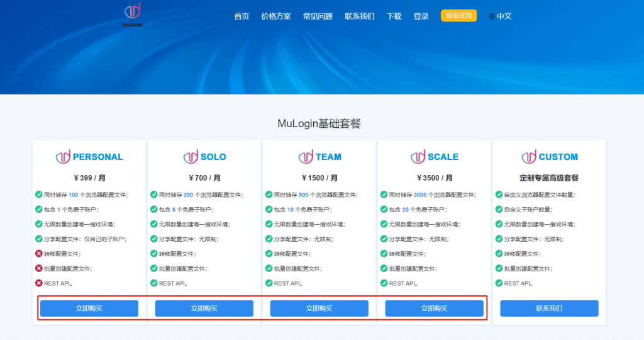
Task: Click the ¥399 / 月 price
Action: [x=89, y=178]
